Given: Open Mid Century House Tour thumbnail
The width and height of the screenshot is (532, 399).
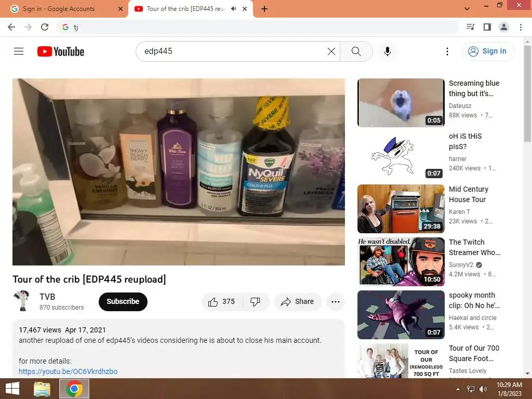Looking at the screenshot, I should coord(401,209).
